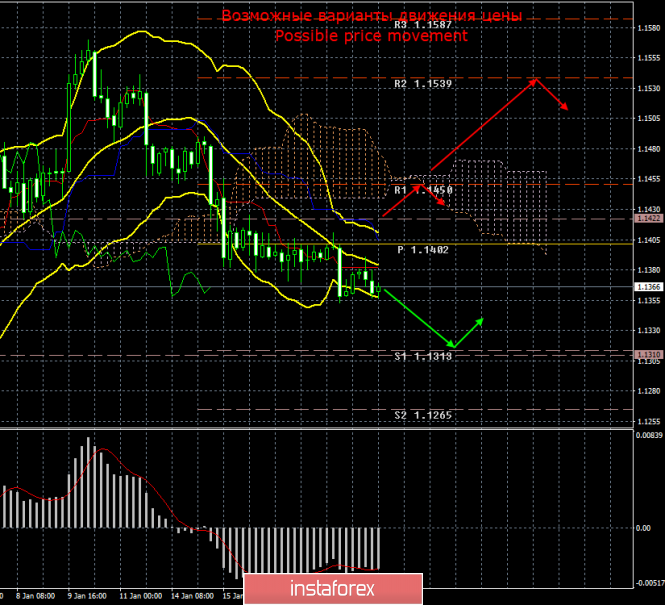Click the 0.00839 indicator scale value

point(649,435)
